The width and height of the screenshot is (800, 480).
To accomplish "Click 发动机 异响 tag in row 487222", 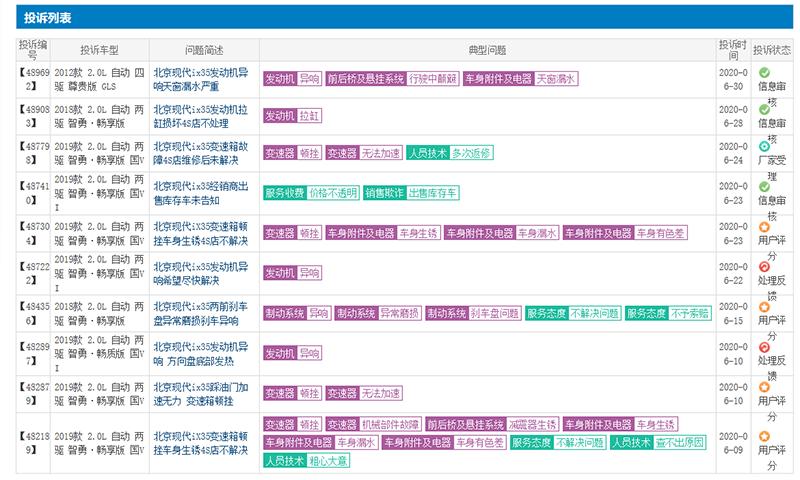I will 292,273.
